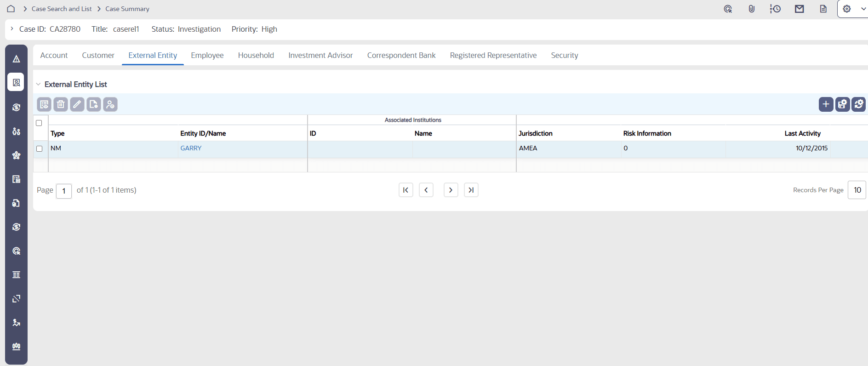Open the Registered Representative tab

point(493,55)
